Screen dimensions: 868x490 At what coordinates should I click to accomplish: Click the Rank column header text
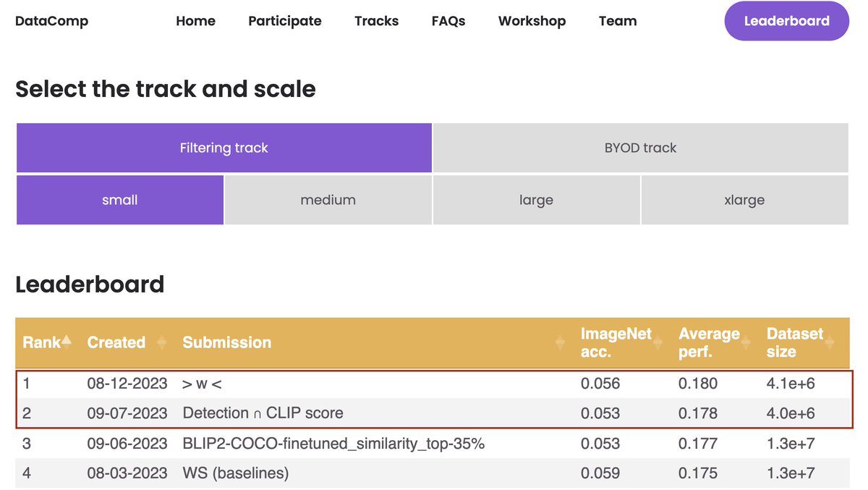[x=42, y=342]
